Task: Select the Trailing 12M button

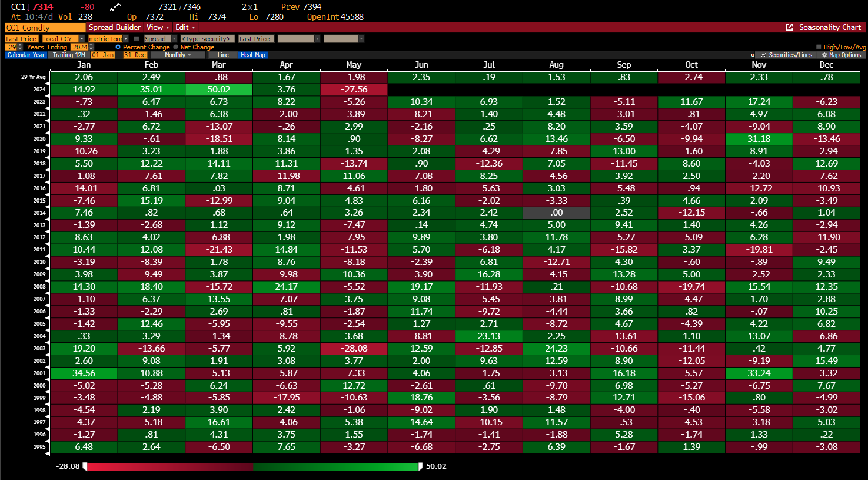Action: (x=69, y=55)
